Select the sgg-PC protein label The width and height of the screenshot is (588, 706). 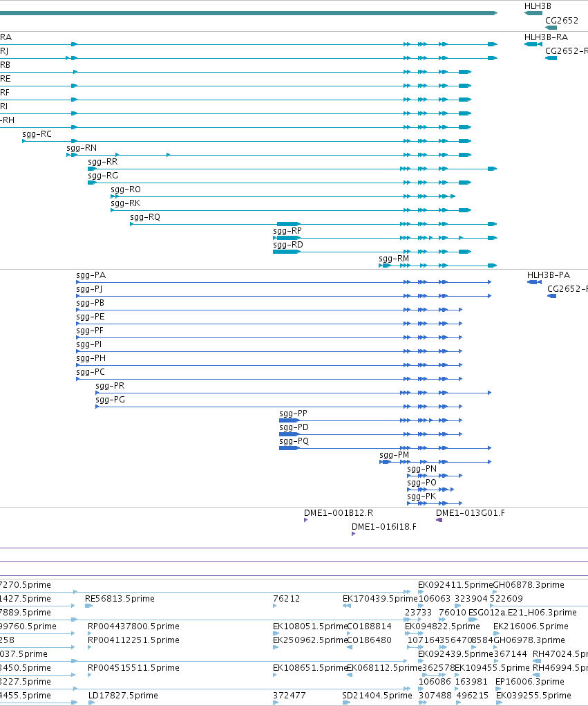(91, 372)
